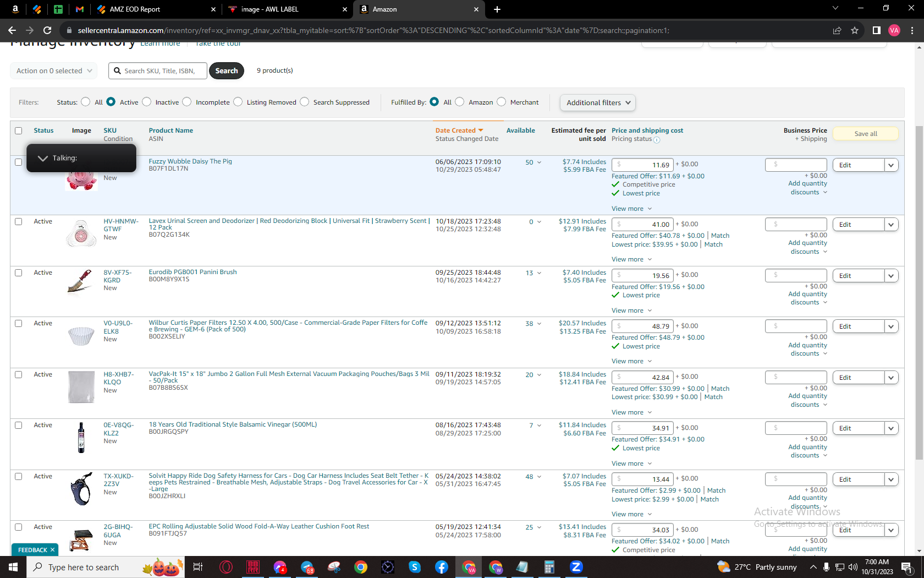The width and height of the screenshot is (924, 578).
Task: Select Fulfilled By Merchant radio button
Action: pos(501,102)
